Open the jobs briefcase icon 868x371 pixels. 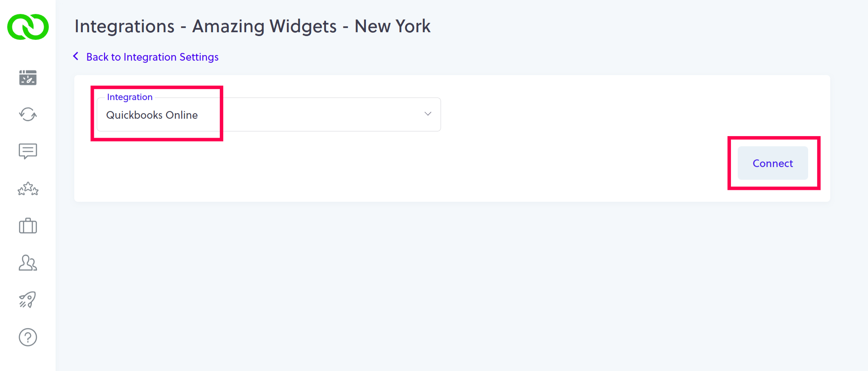click(x=28, y=226)
